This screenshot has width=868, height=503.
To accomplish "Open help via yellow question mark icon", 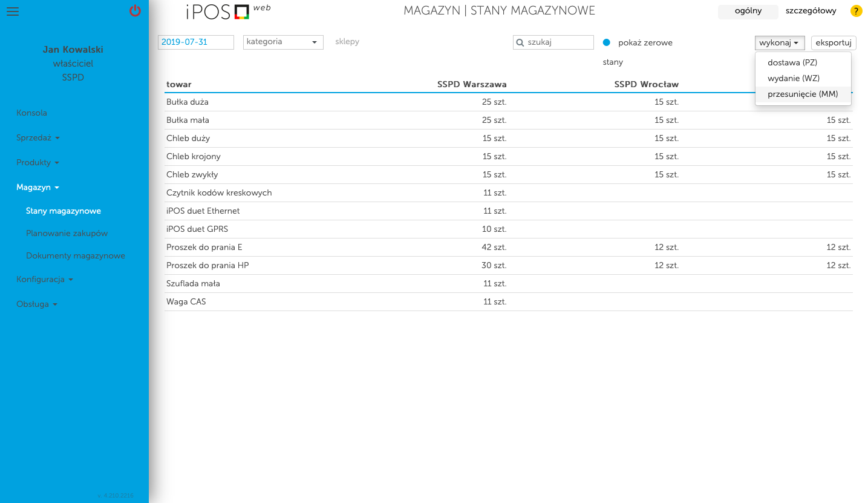I will [857, 11].
